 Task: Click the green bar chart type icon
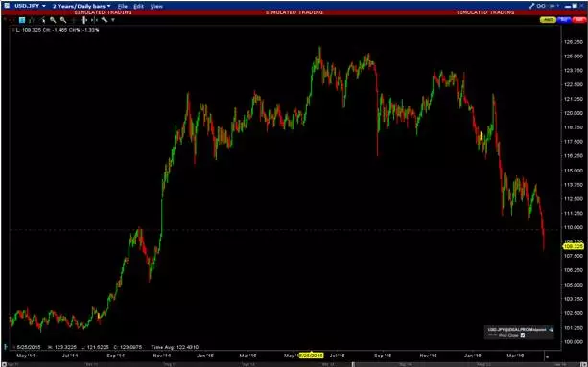(x=33, y=20)
